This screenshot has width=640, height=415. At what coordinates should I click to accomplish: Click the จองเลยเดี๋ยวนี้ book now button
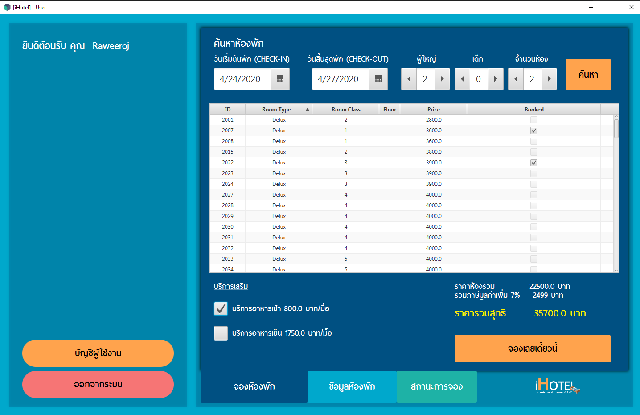coord(533,348)
